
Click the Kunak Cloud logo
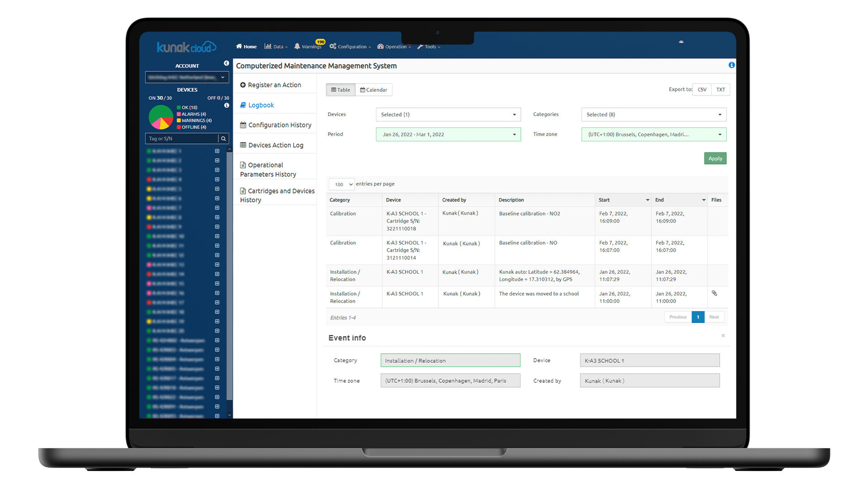pos(186,47)
